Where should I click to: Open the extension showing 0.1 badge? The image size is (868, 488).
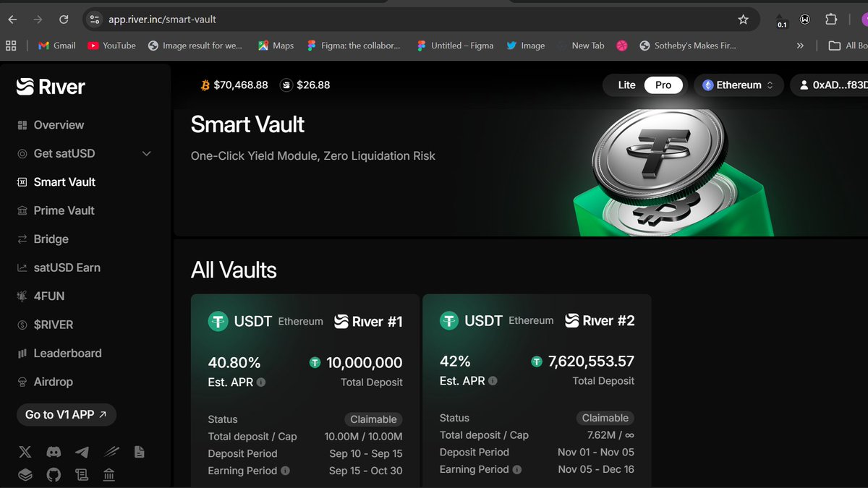point(781,20)
